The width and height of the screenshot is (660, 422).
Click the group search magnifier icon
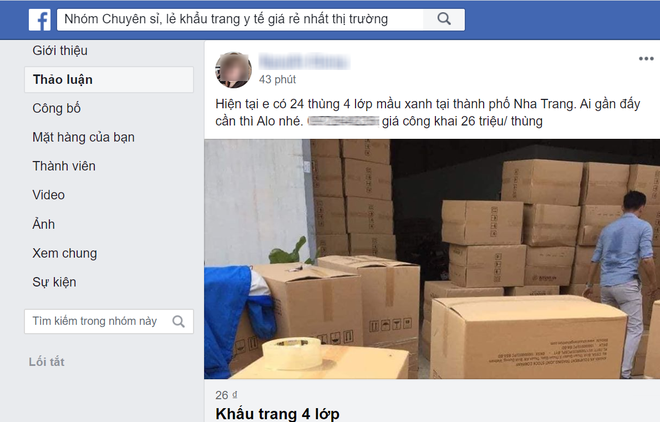pos(178,321)
